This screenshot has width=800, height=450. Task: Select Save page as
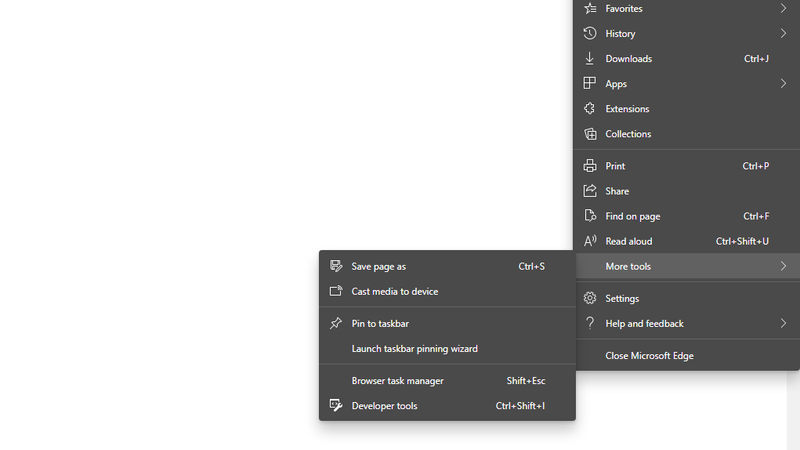[447, 266]
